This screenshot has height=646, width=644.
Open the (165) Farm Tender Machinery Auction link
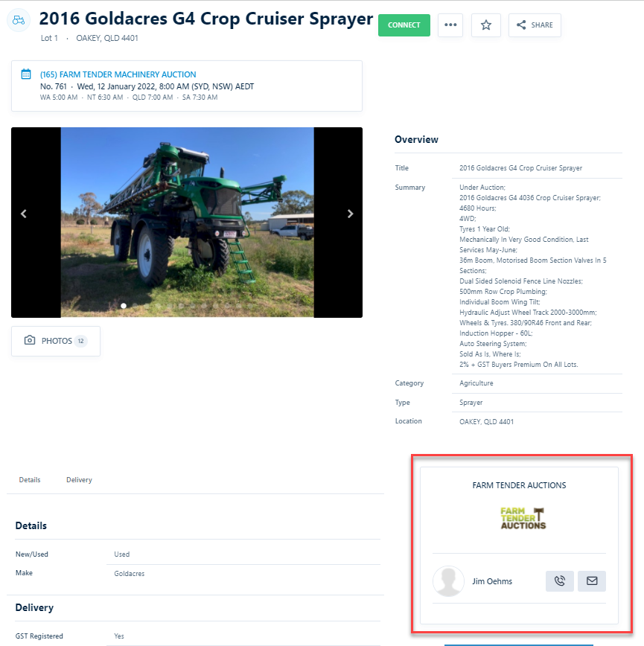(x=118, y=74)
